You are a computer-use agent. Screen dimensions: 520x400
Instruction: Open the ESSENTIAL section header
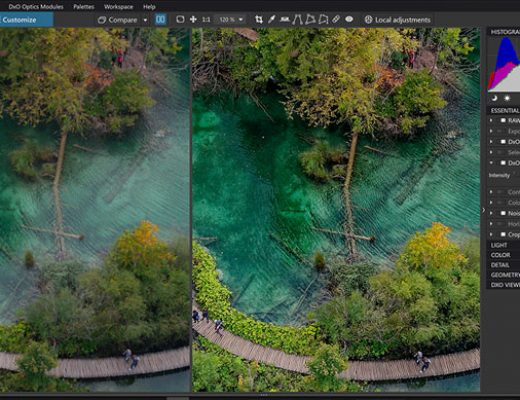(504, 110)
